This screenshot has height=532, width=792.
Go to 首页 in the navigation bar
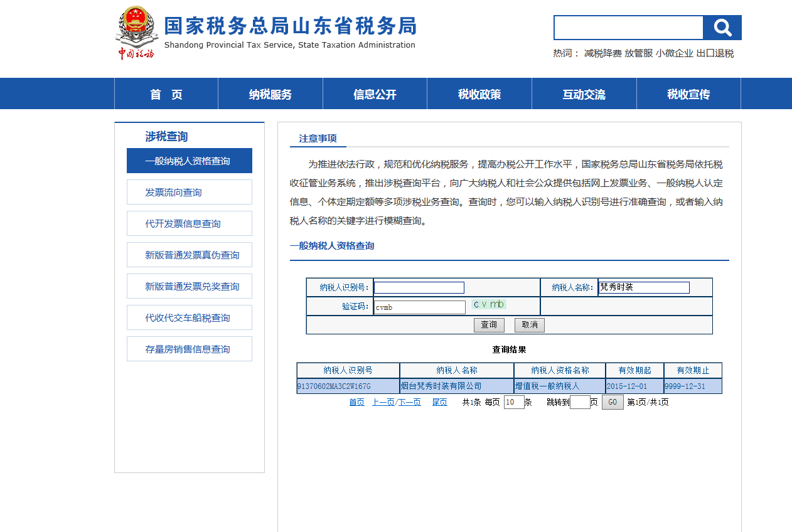click(166, 94)
